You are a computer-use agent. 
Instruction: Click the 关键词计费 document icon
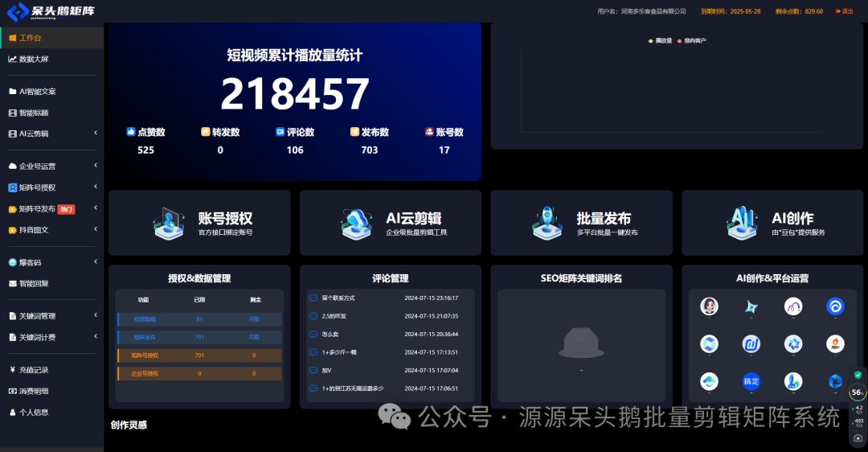click(x=12, y=337)
